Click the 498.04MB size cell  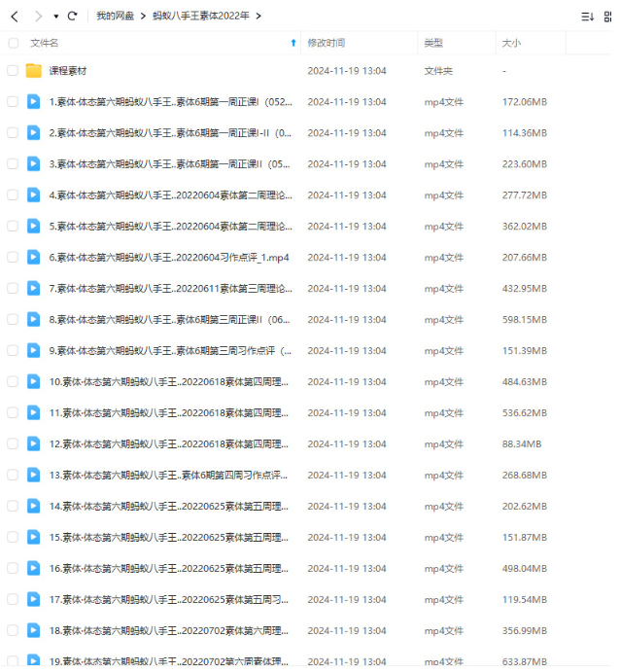coord(525,568)
